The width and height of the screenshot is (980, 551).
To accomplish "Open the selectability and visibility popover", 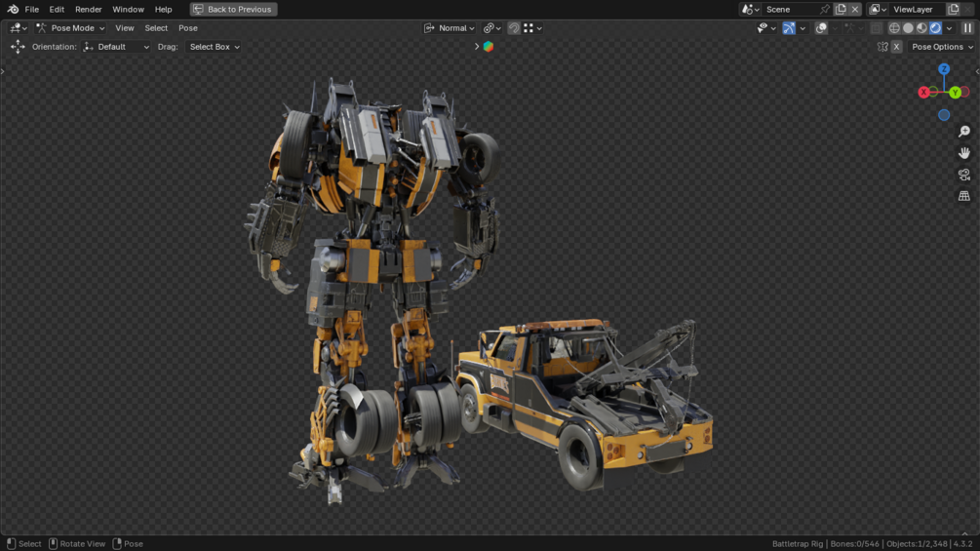I will pos(766,28).
